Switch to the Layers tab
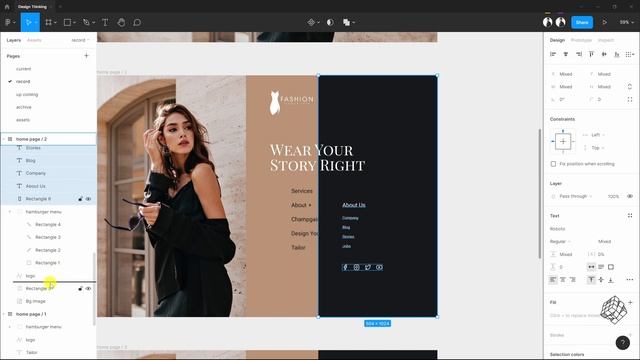The width and height of the screenshot is (640, 360). 13,40
